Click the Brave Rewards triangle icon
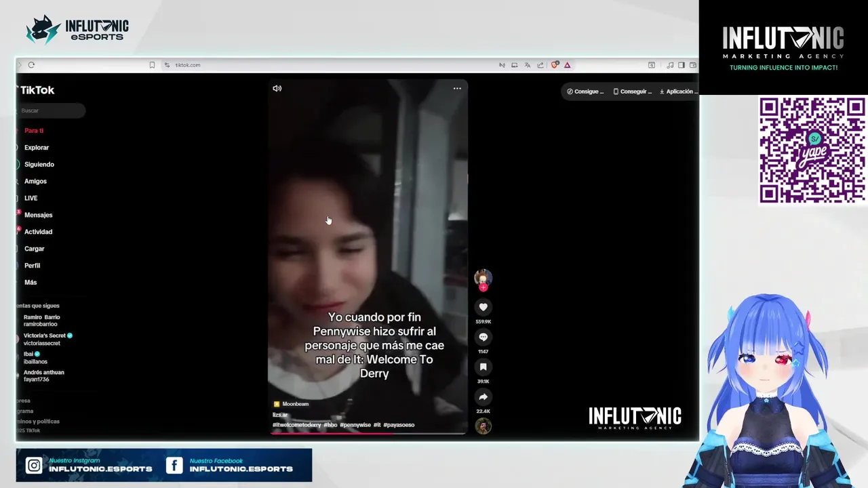Viewport: 868px width, 488px height. 567,65
